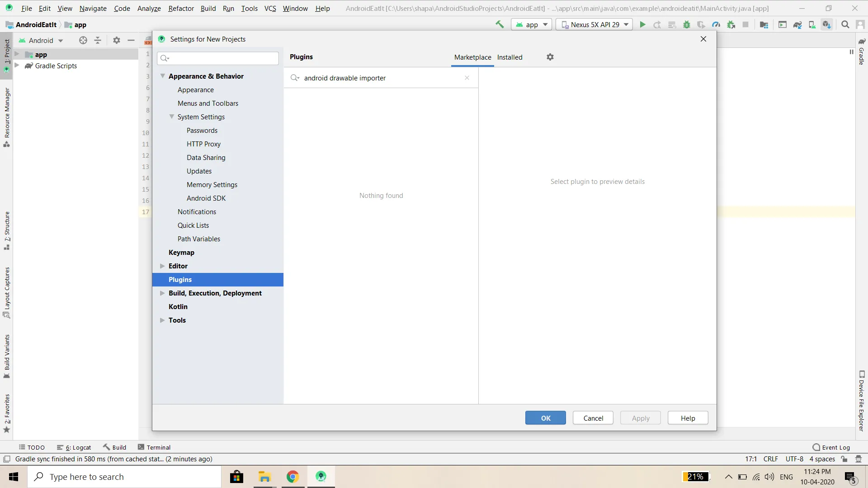Click the Debug app bug icon
Viewport: 868px width, 488px height.
(x=687, y=24)
